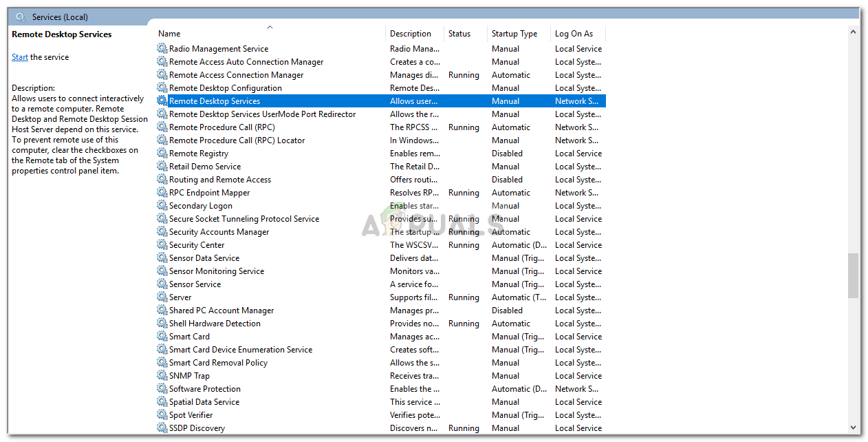Click the gear icon for Radio Management Service
Image resolution: width=868 pixels, height=442 pixels.
[x=162, y=49]
